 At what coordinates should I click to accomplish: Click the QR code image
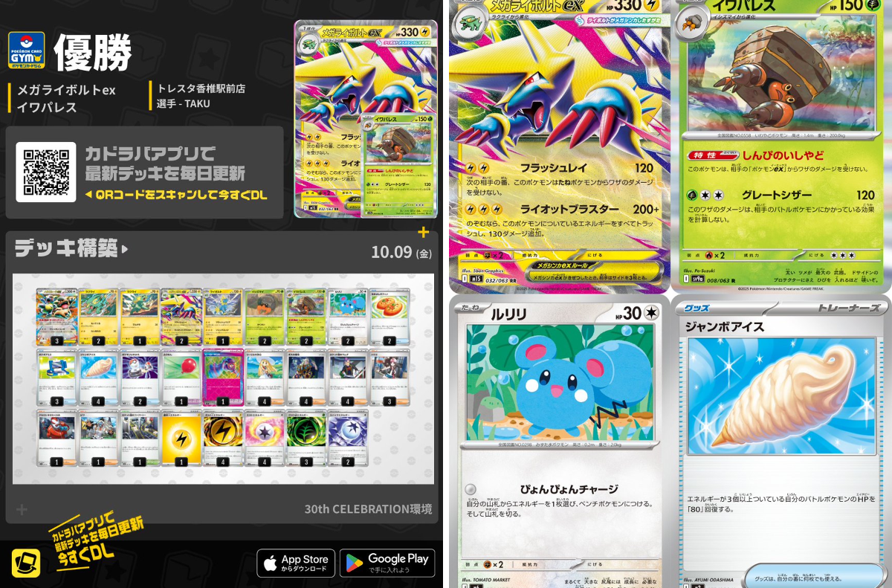click(x=46, y=172)
